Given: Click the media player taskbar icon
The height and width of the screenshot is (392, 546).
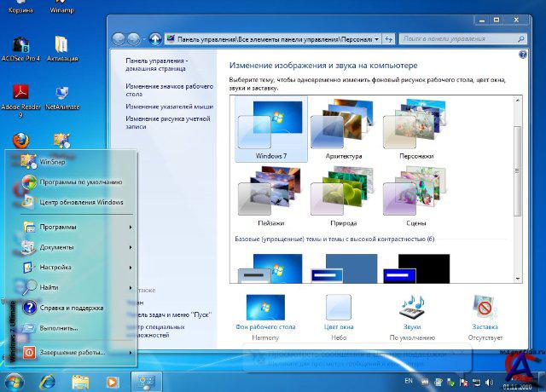Looking at the screenshot, I should click(112, 381).
